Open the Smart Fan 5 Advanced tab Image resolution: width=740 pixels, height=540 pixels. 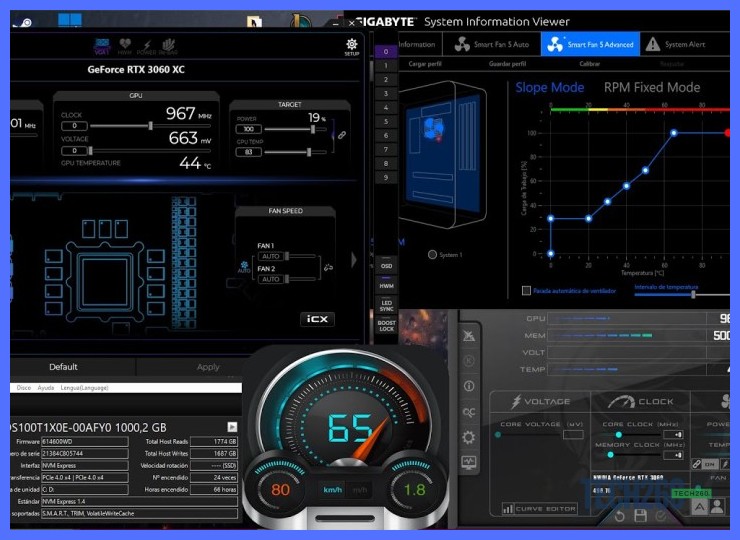(590, 44)
